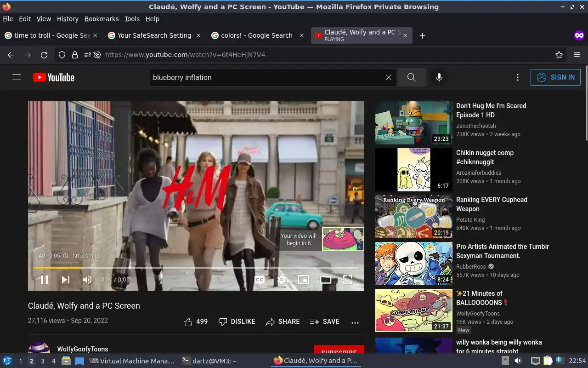Start voice search with microphone icon

coord(439,77)
